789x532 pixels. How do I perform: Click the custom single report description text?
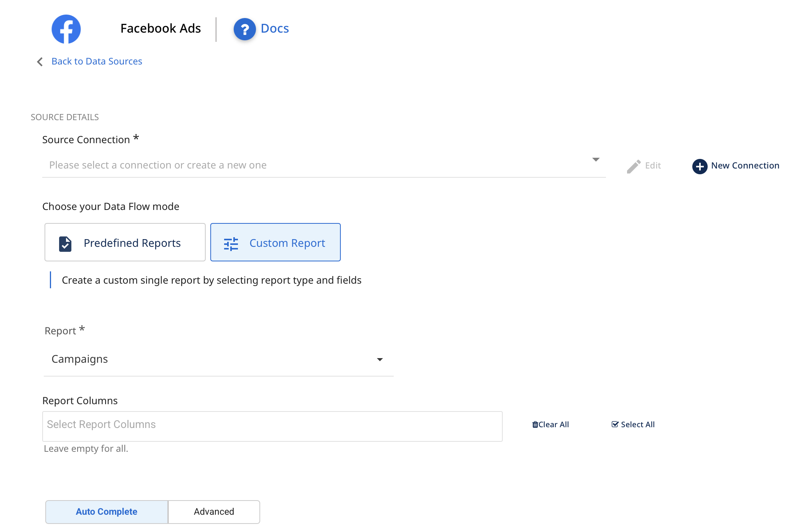[211, 280]
